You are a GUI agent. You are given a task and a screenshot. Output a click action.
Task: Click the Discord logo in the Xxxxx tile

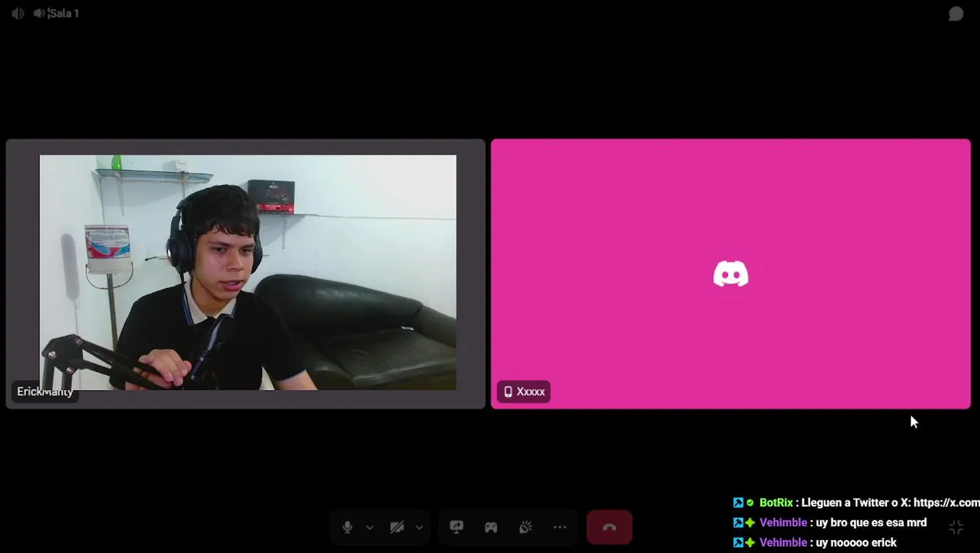pos(731,273)
